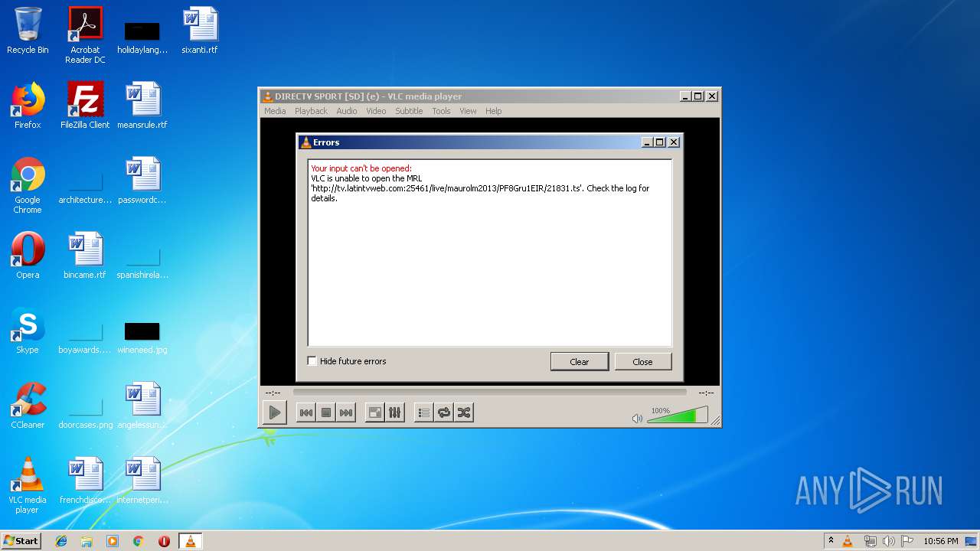Click Clear in the Errors dialog

pyautogui.click(x=580, y=362)
